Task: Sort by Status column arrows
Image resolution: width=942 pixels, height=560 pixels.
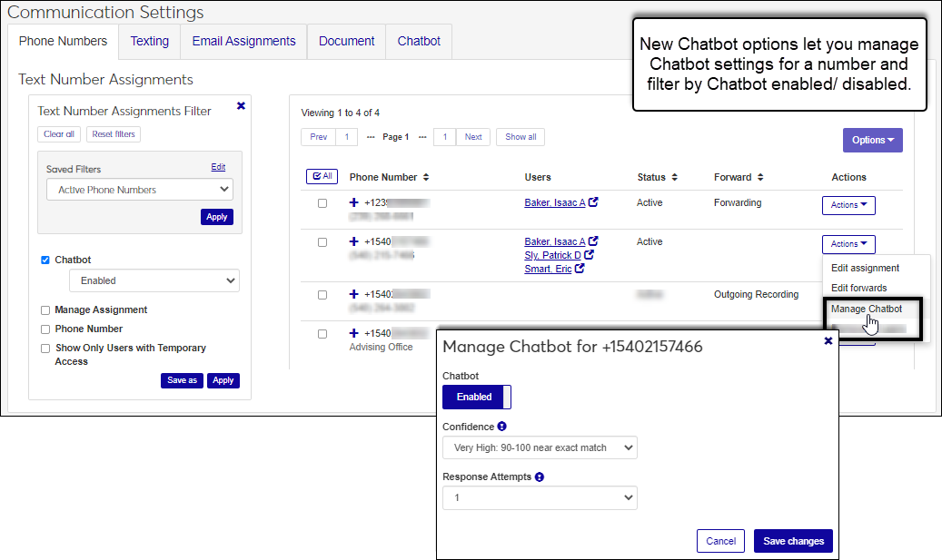Action: coord(674,177)
